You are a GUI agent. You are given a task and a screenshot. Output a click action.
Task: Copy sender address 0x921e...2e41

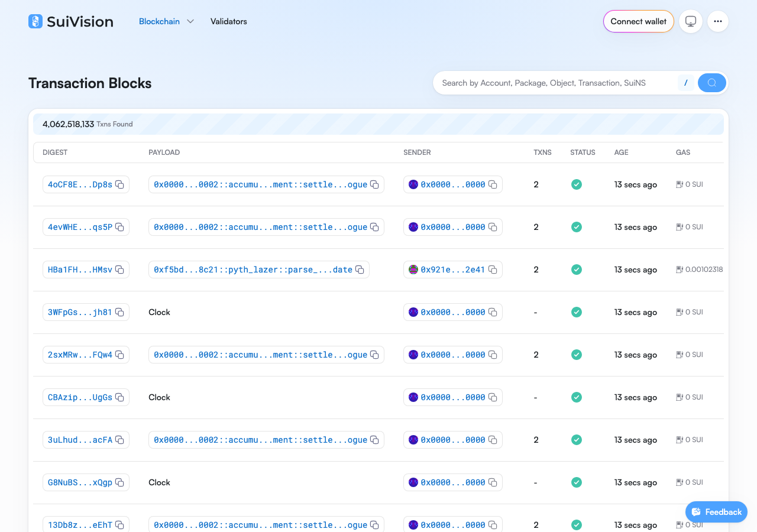tap(493, 270)
